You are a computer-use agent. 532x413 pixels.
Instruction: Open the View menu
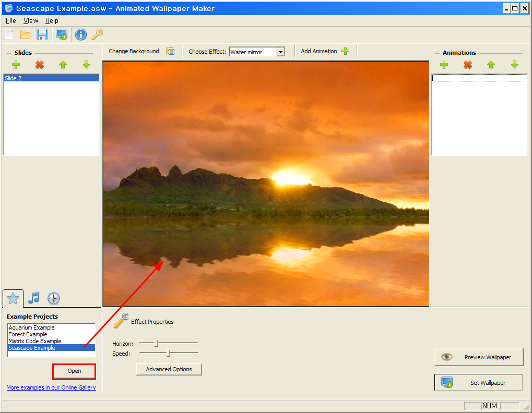tap(31, 21)
